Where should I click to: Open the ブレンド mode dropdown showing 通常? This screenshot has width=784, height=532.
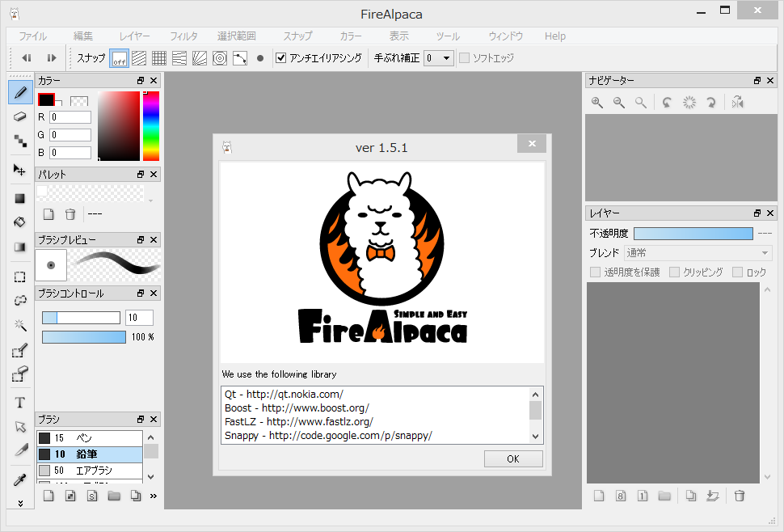click(698, 252)
